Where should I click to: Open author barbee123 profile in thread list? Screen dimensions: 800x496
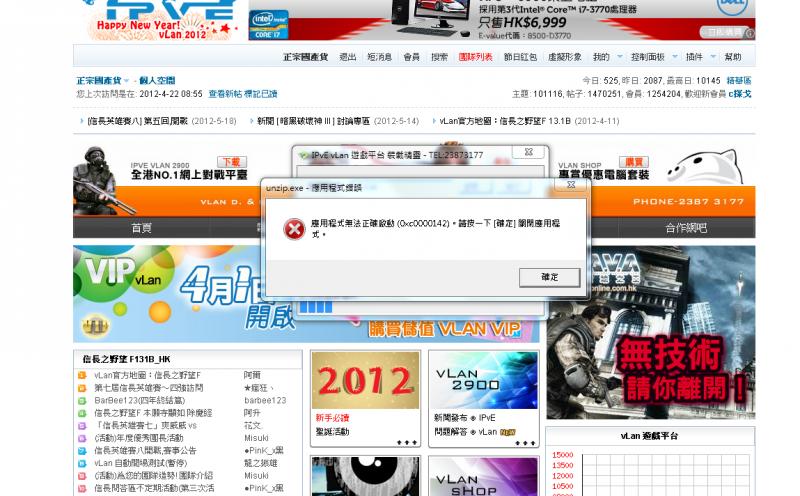pyautogui.click(x=265, y=401)
